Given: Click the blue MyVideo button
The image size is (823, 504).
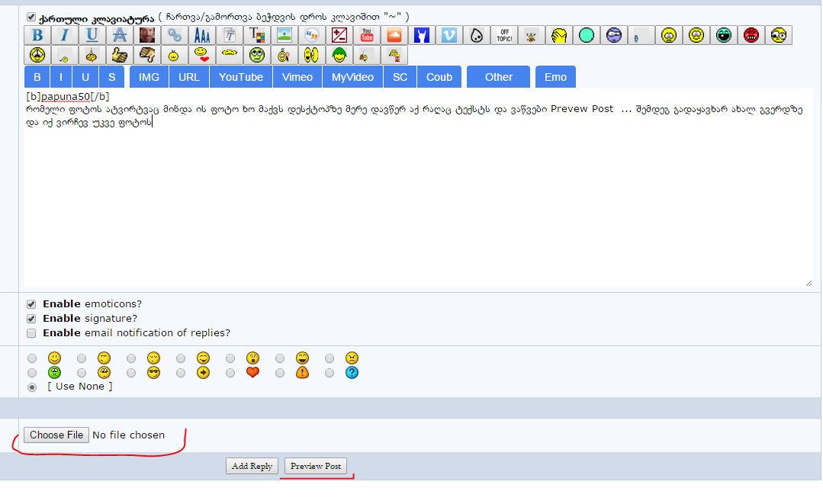Looking at the screenshot, I should click(x=352, y=77).
